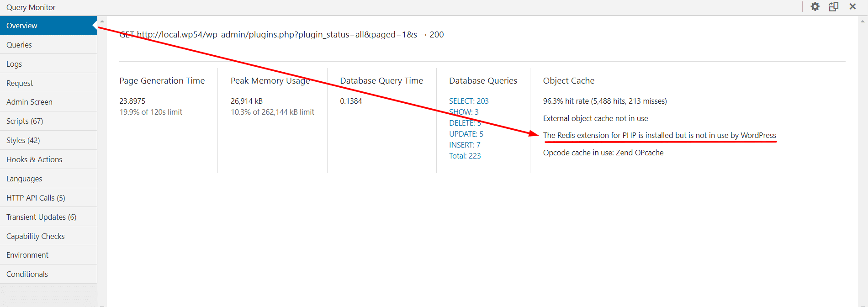
Task: Open the Conditionals panel
Action: [48, 274]
